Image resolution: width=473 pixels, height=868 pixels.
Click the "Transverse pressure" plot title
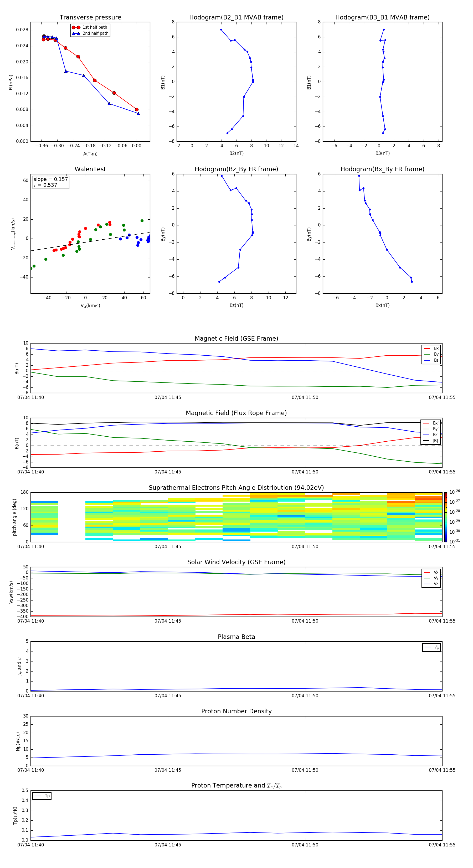click(x=90, y=18)
